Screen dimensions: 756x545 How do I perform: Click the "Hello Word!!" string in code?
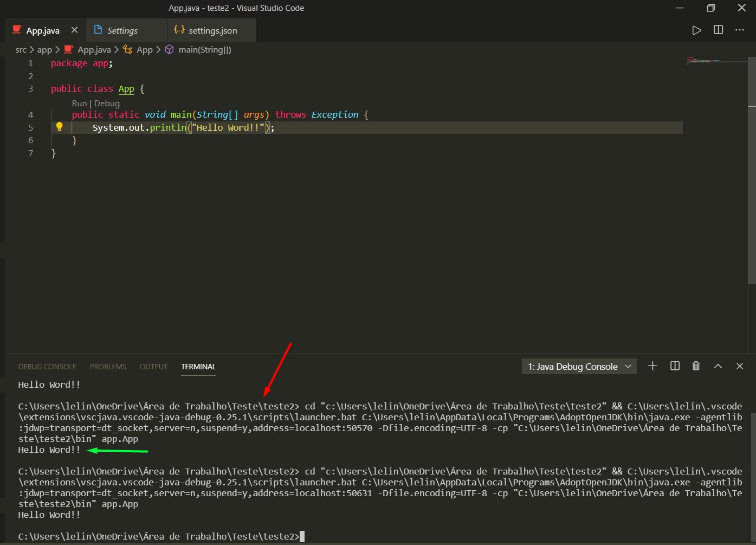tap(228, 127)
